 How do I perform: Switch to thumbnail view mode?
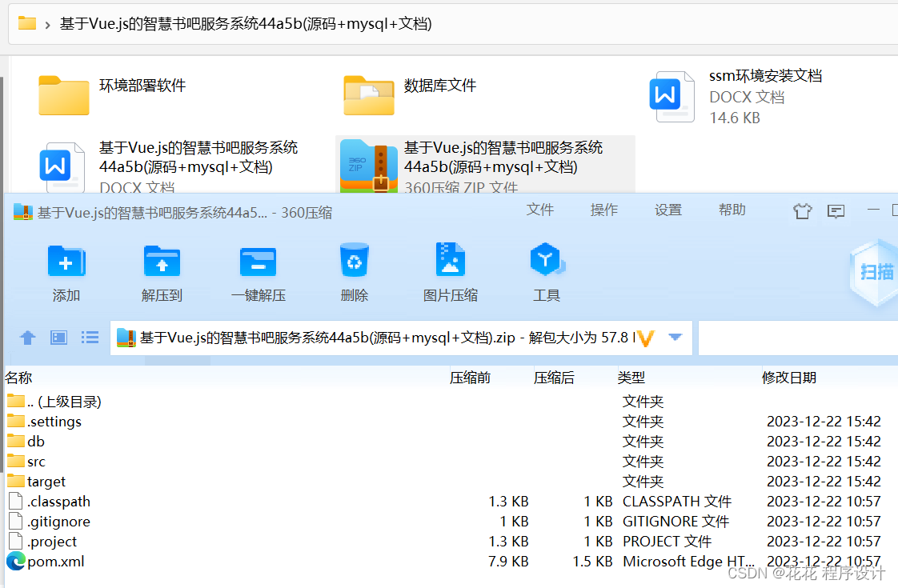[58, 338]
